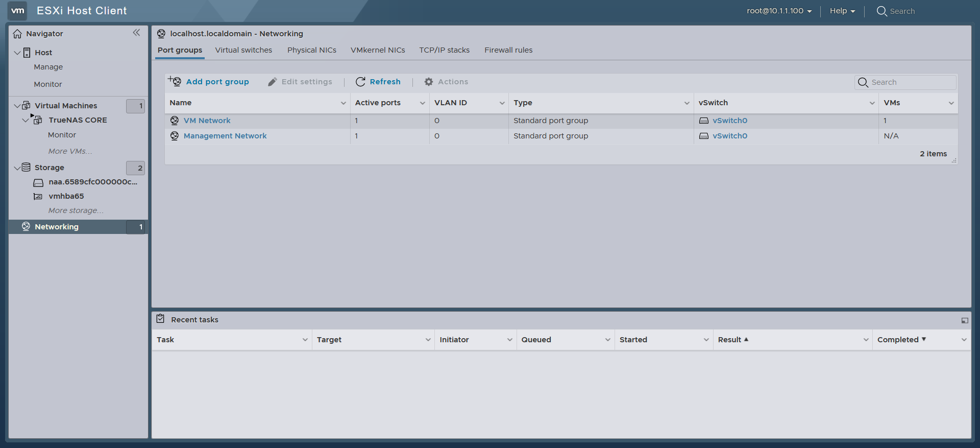
Task: Click the Recent tasks clipboard icon
Action: 160,319
